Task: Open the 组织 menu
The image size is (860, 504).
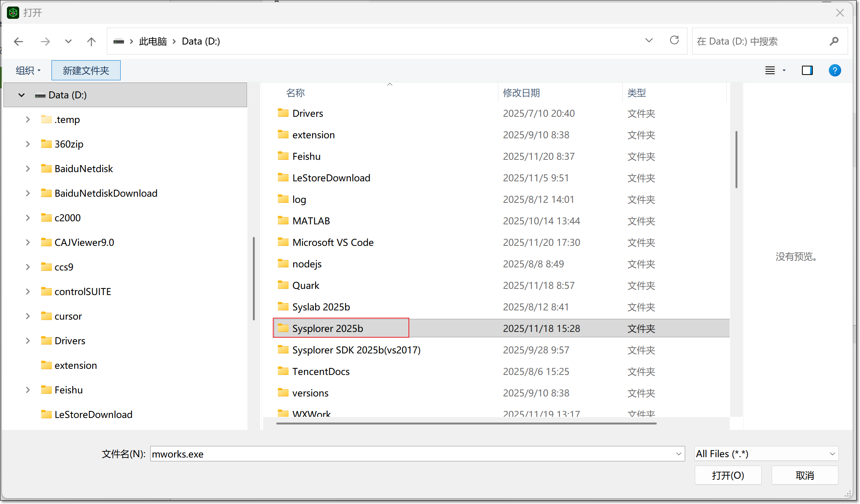Action: coord(28,70)
